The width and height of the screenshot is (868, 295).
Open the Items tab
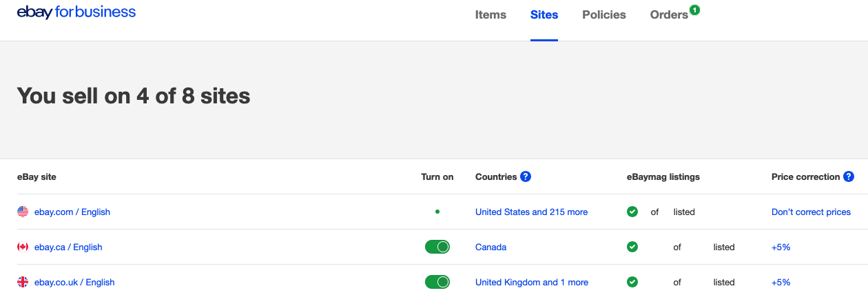point(490,14)
